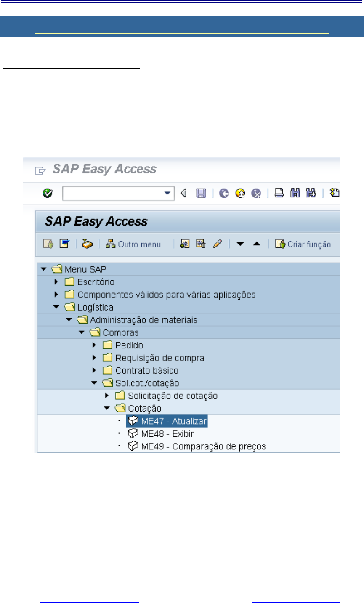Click the Save diskette icon
Image resolution: width=364 pixels, height=603 pixels.
click(x=201, y=193)
